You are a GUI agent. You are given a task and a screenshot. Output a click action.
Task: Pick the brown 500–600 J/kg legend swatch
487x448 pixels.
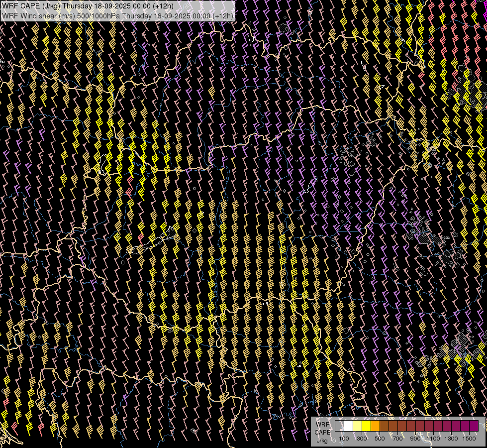384,426
